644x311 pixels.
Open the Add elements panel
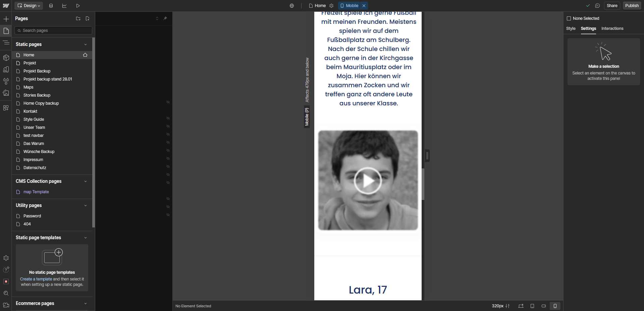coord(6,19)
